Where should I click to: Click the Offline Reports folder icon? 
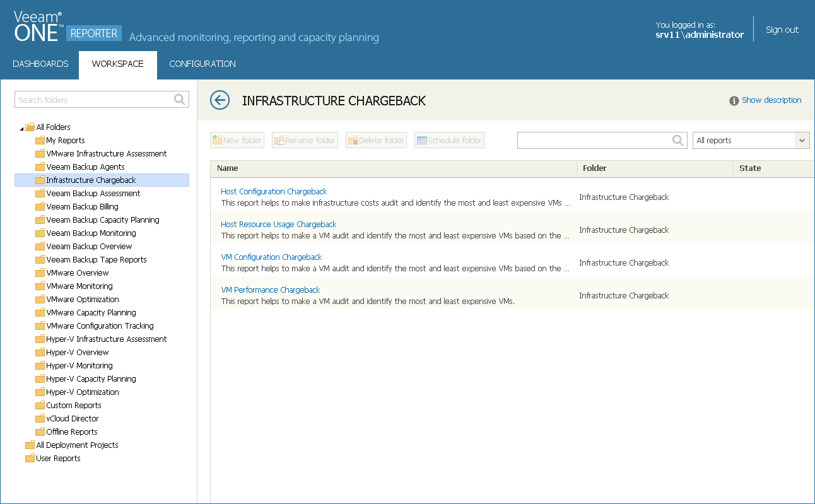40,431
